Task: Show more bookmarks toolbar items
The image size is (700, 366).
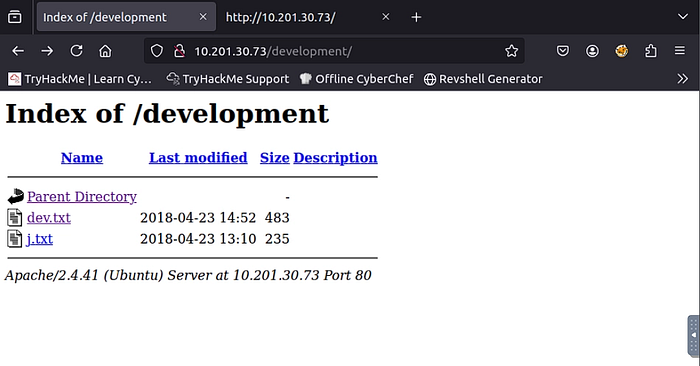Action: point(682,79)
